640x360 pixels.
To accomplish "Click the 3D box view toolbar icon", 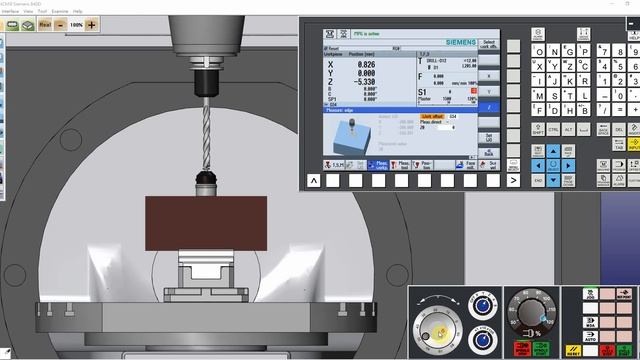I will (x=28, y=25).
